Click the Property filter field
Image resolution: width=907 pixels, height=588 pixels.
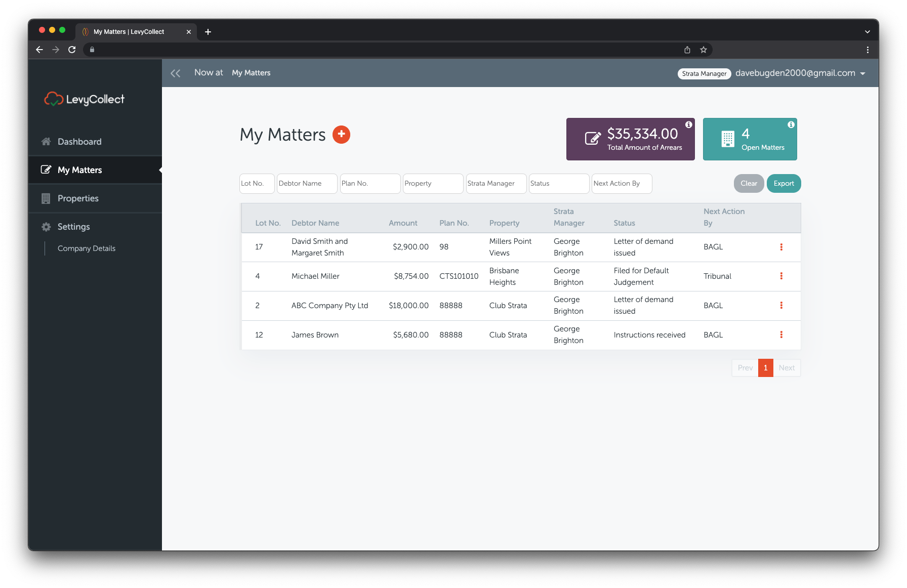tap(433, 184)
